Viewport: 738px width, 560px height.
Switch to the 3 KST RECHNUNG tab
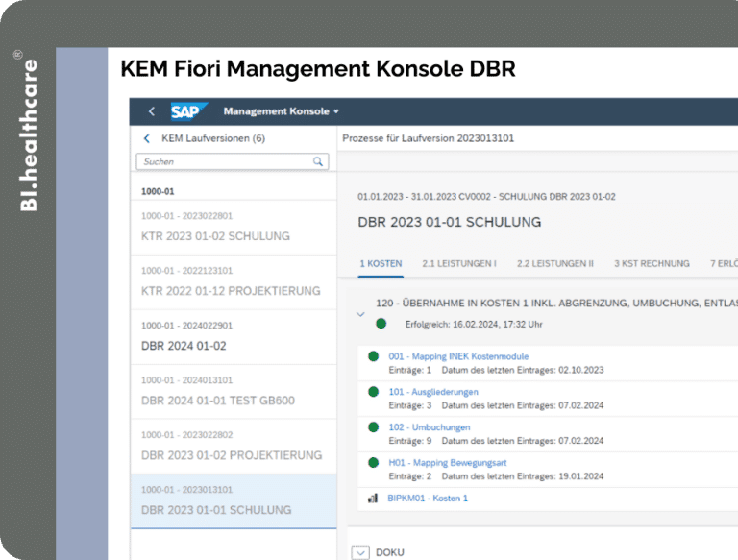(x=652, y=263)
